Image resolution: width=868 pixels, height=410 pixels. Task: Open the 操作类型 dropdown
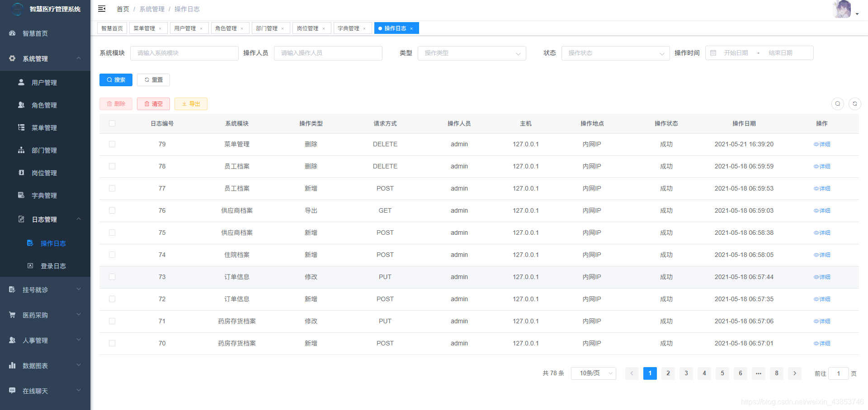472,53
